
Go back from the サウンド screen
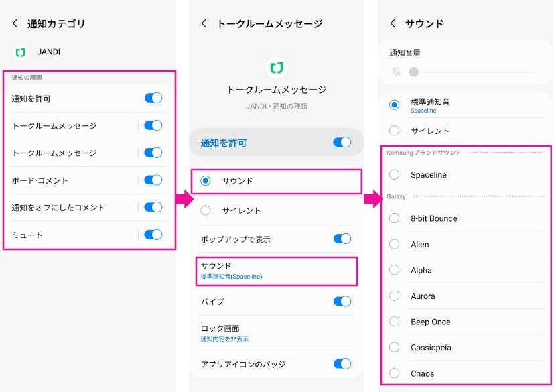tap(393, 24)
